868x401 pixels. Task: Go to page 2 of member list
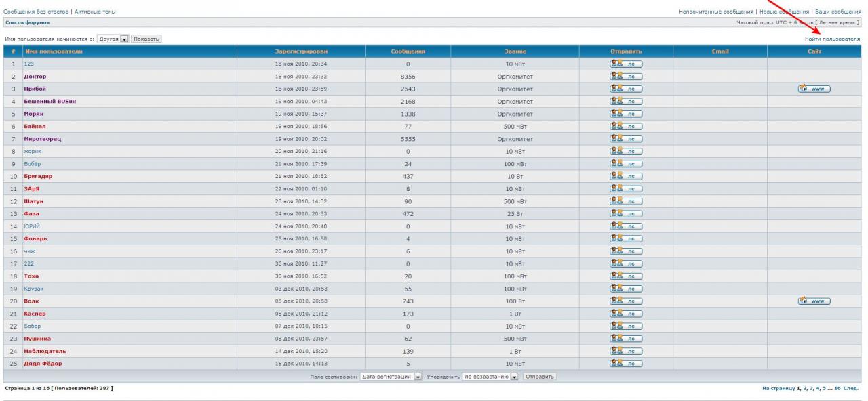pyautogui.click(x=805, y=388)
